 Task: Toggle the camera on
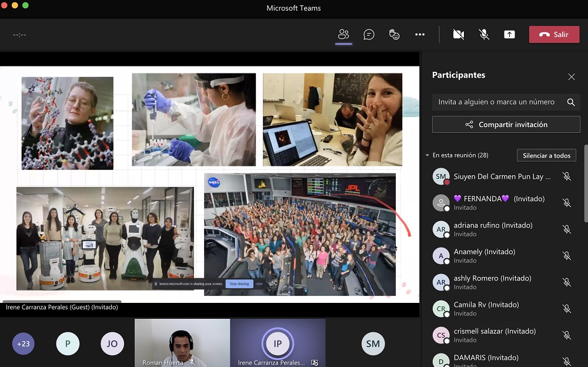[458, 35]
